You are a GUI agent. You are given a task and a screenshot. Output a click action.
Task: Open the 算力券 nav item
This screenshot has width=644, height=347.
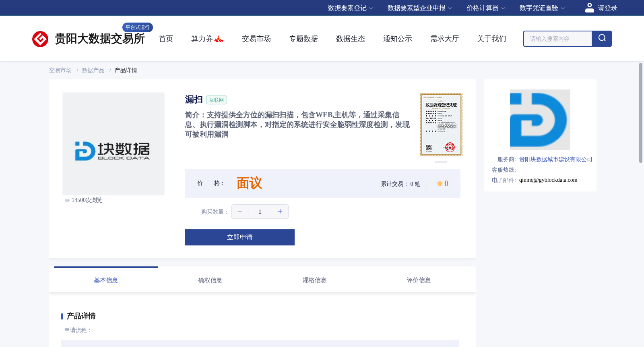tap(202, 39)
